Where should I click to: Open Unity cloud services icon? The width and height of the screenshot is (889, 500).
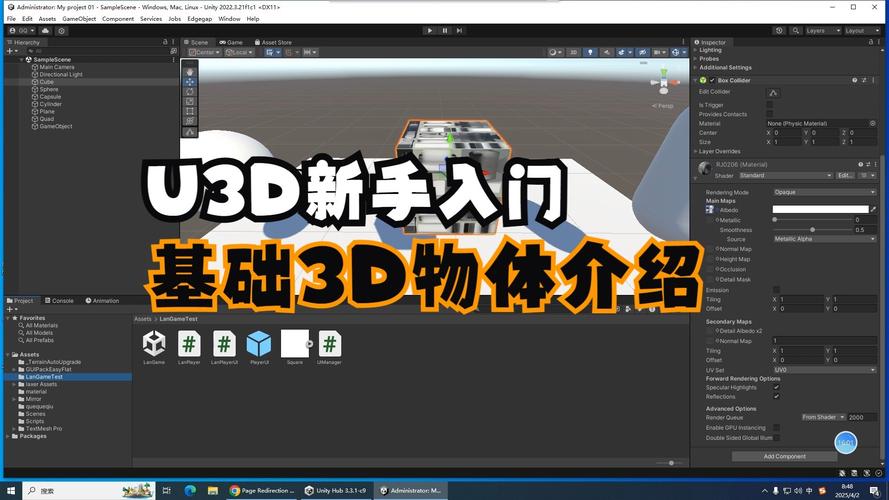click(45, 31)
